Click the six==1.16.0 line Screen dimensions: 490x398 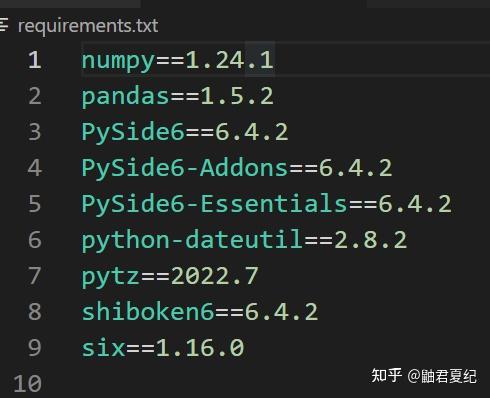[x=163, y=348]
